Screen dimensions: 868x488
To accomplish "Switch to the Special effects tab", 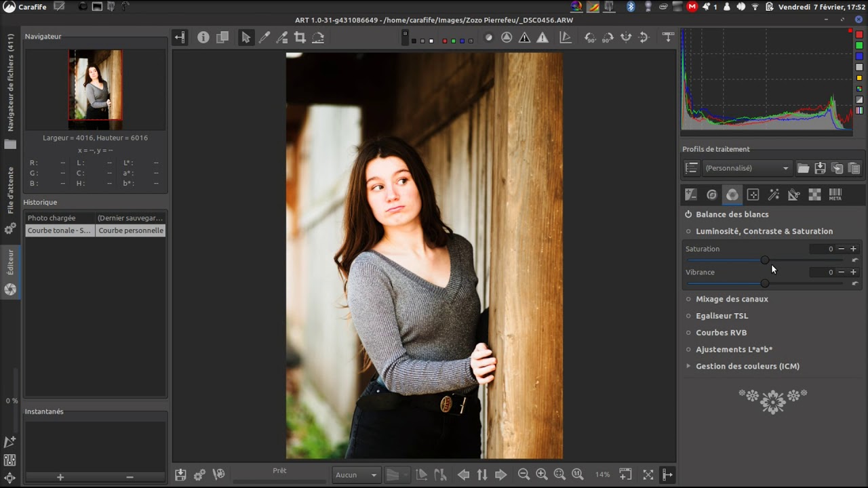I will click(x=773, y=195).
